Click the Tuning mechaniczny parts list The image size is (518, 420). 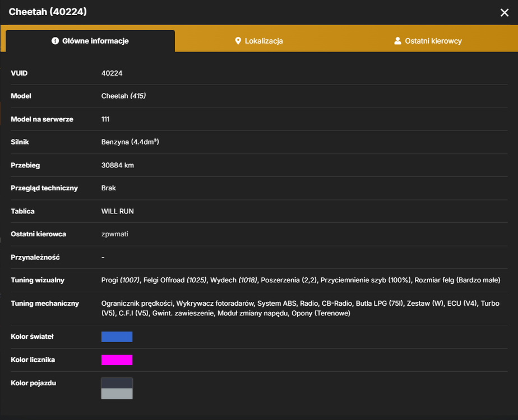(300, 308)
